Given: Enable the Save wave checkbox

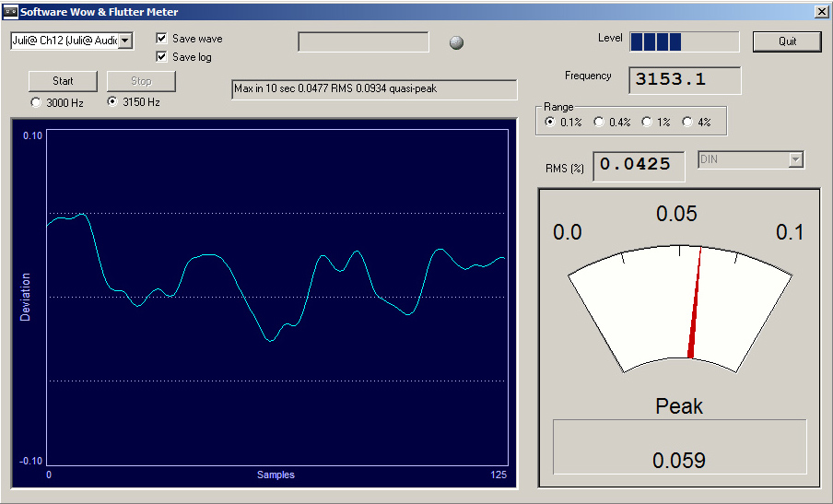Looking at the screenshot, I should click(x=162, y=39).
